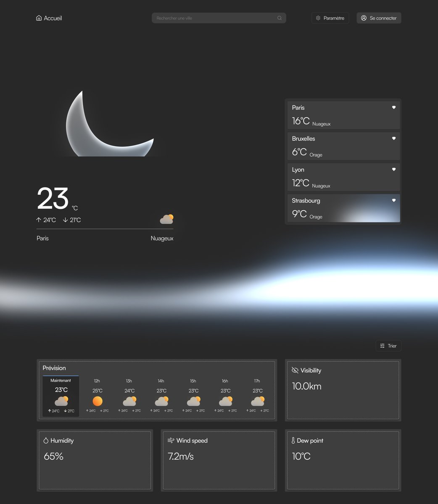Click the cloud icon under Maintenant
This screenshot has height=504, width=438.
[61, 401]
